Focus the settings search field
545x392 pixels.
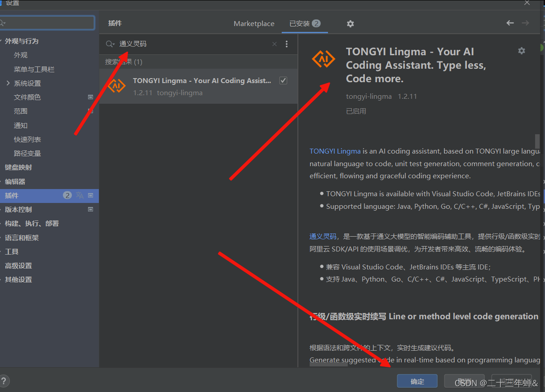48,22
